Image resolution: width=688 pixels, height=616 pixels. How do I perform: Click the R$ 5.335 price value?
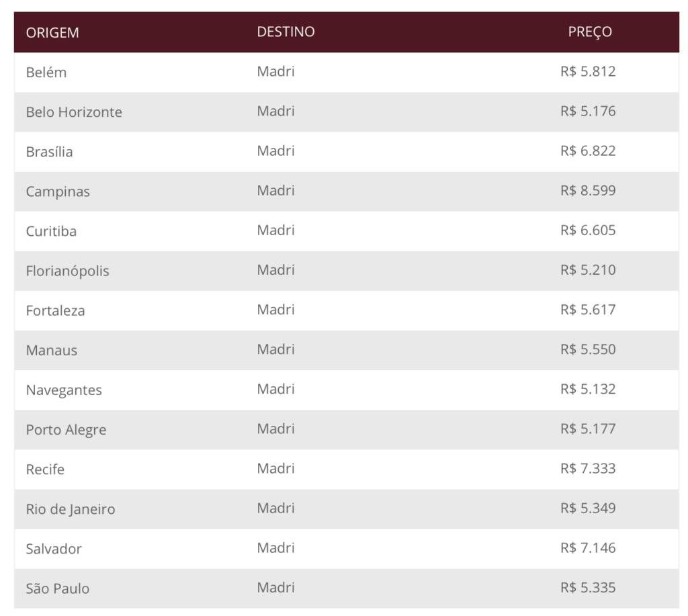588,588
